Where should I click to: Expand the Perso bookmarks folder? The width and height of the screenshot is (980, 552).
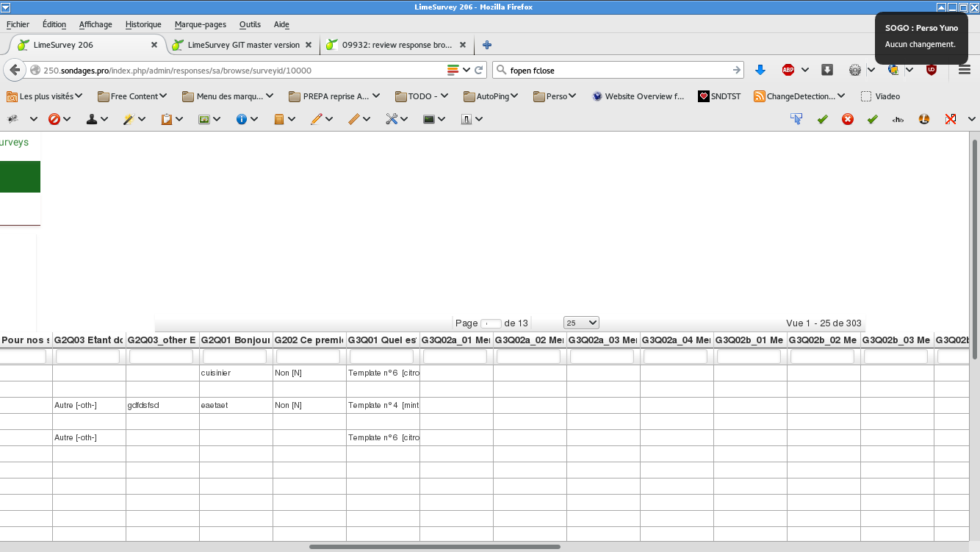click(555, 96)
